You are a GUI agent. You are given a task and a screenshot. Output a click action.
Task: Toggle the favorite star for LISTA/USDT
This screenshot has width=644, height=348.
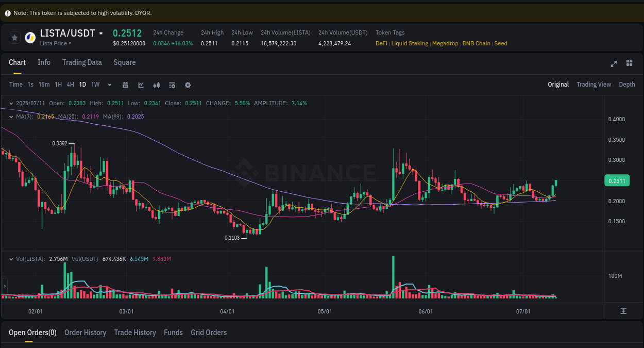point(14,37)
